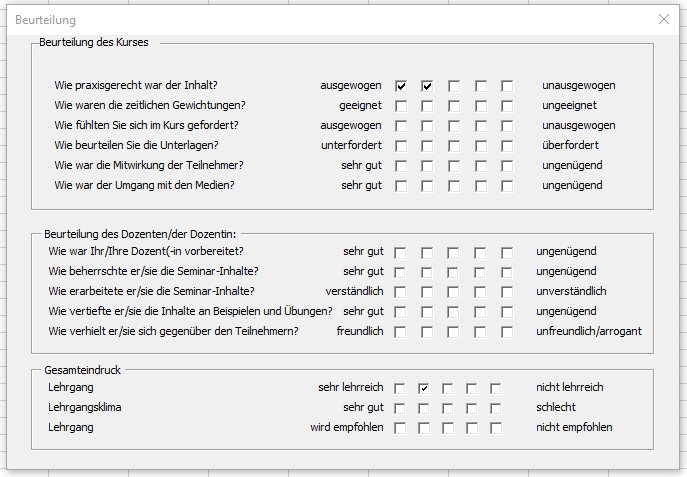This screenshot has height=477, width=687.
Task: Uncheck the box next to 'ausgewogen' for praxisgerecht Inhalt
Action: tap(401, 86)
